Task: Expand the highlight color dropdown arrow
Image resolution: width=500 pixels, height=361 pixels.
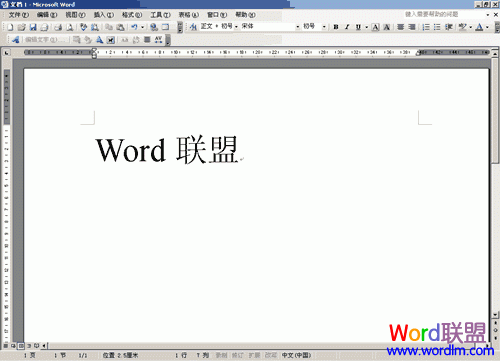Action: 471,27
